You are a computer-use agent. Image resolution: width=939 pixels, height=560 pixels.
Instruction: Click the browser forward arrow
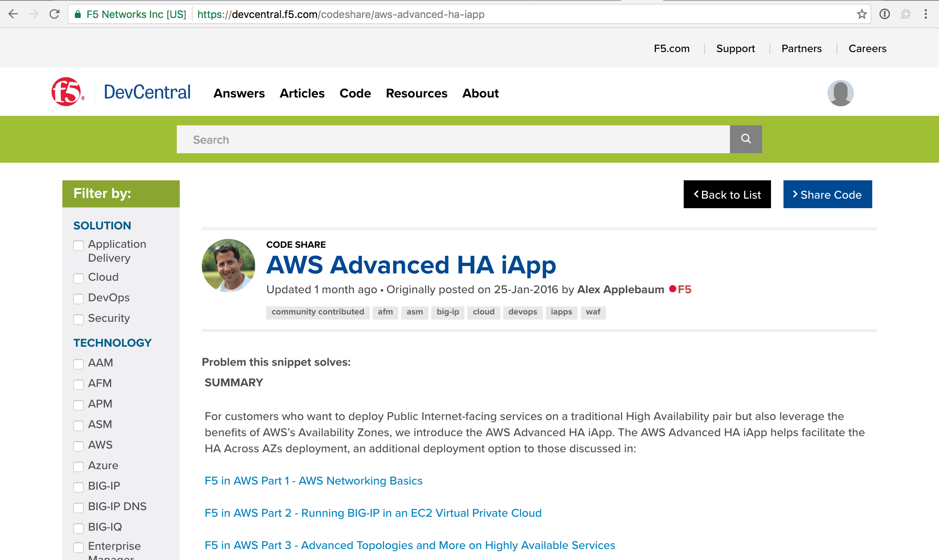[34, 14]
